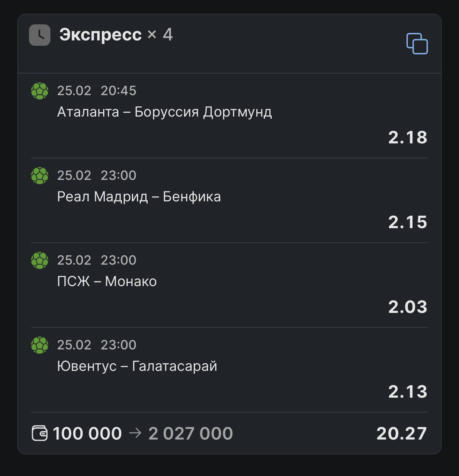Click the pending clock status icon
Viewport: 459px width, 476px height.
(40, 35)
